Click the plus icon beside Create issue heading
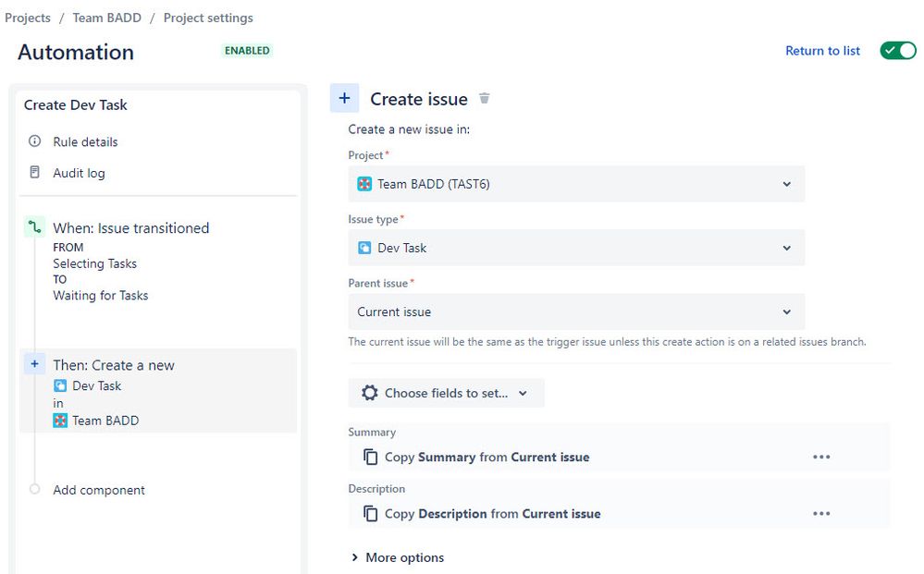 click(345, 98)
